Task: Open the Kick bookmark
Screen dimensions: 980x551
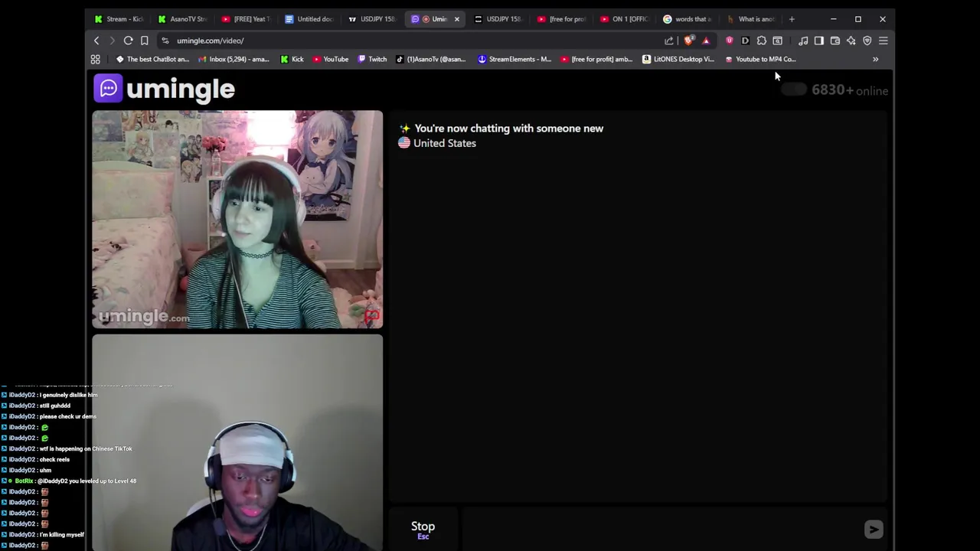Action: click(x=292, y=59)
